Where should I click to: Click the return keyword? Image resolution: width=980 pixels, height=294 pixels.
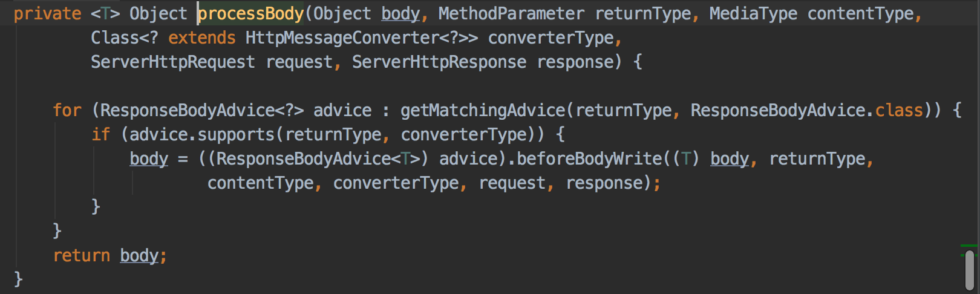pyautogui.click(x=81, y=255)
